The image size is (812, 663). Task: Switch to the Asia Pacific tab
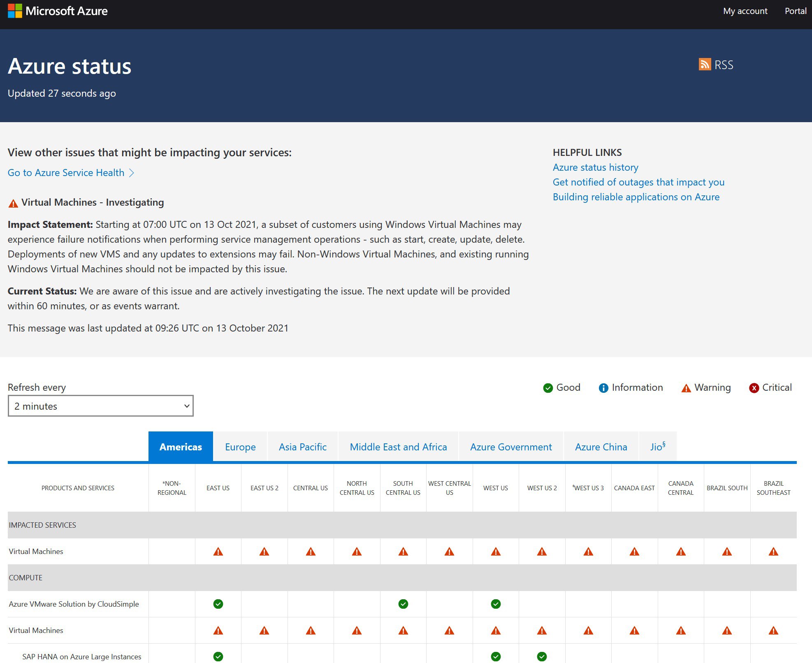(303, 447)
